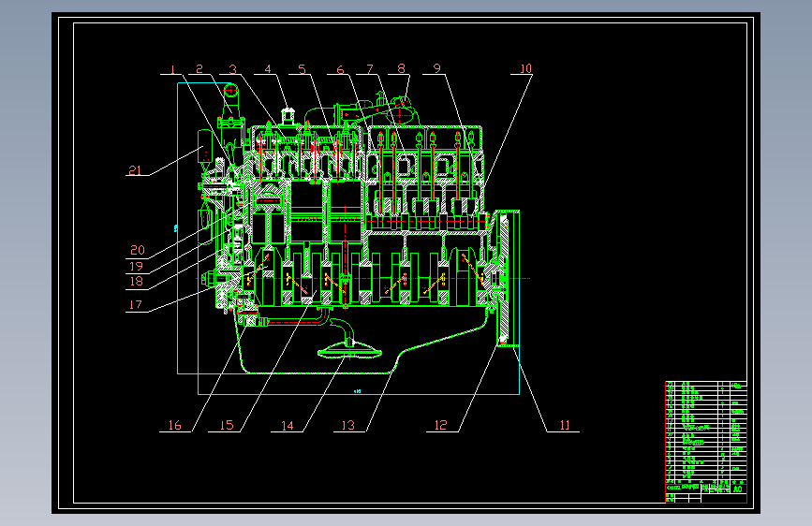Click the part callout number 5
The image size is (812, 526).
(x=302, y=69)
